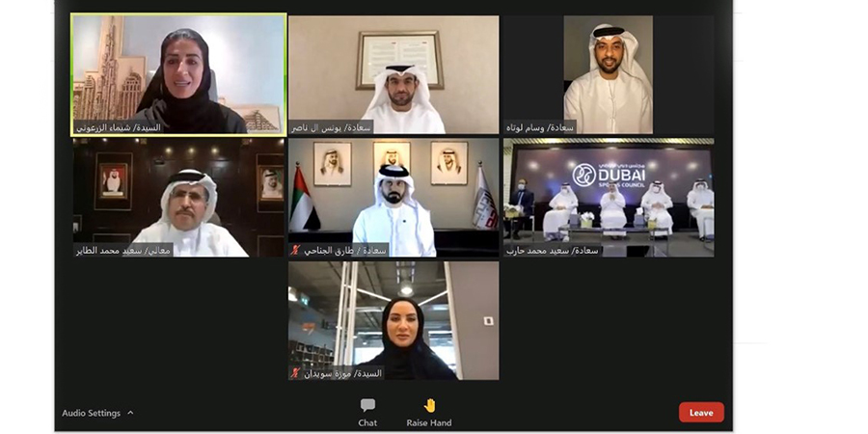Select video tile of يونس آل ناصر
868x434 pixels.
tap(393, 74)
